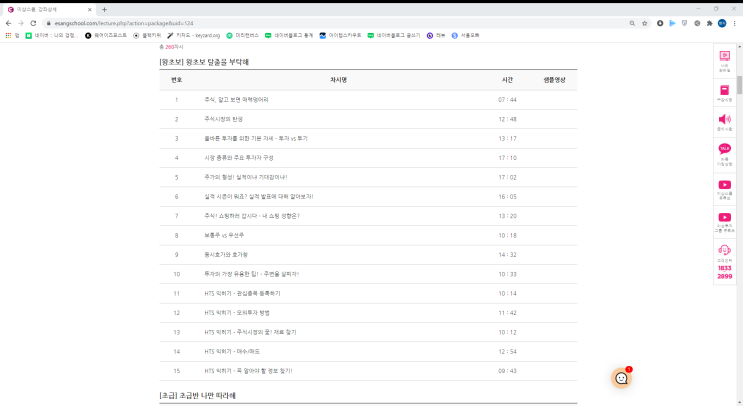
Task: Open the 이상투자그룹 유튜브 YouTube icon
Action: click(x=725, y=217)
